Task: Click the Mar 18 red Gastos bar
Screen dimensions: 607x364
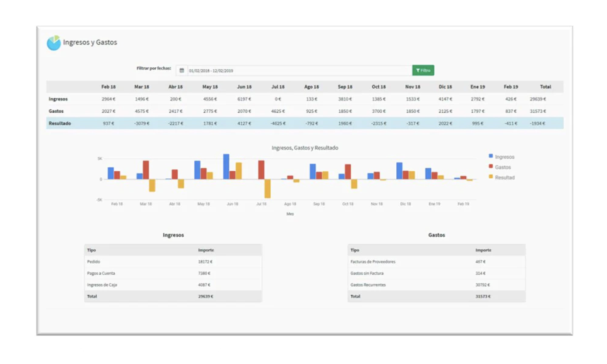Action: [x=146, y=170]
